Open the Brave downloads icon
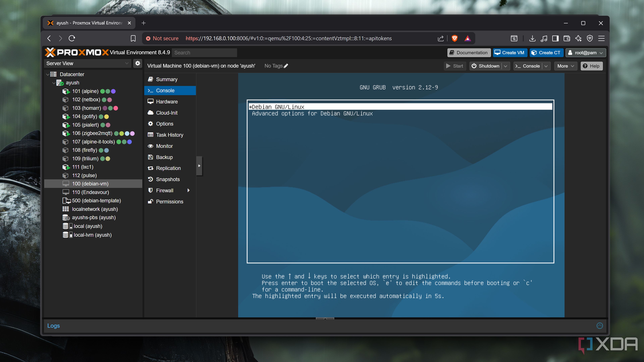 pos(532,38)
